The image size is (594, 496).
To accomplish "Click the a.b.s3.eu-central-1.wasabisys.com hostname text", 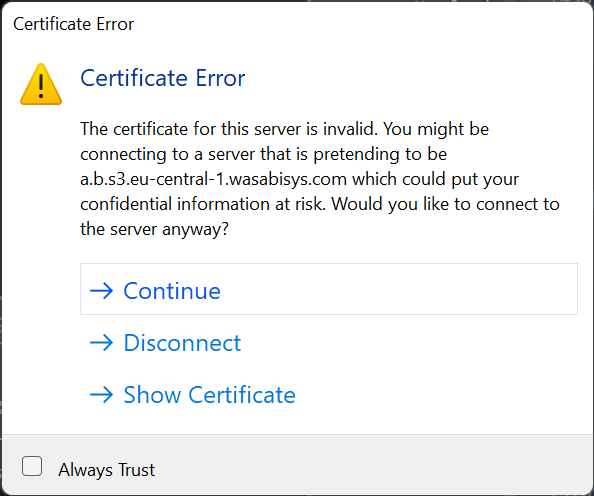I will point(213,179).
